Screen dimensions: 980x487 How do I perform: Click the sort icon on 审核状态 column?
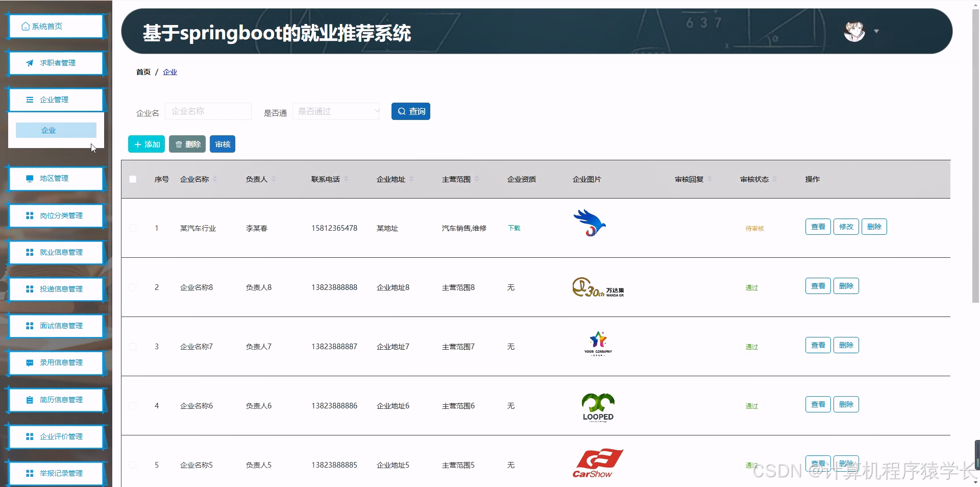pos(775,179)
